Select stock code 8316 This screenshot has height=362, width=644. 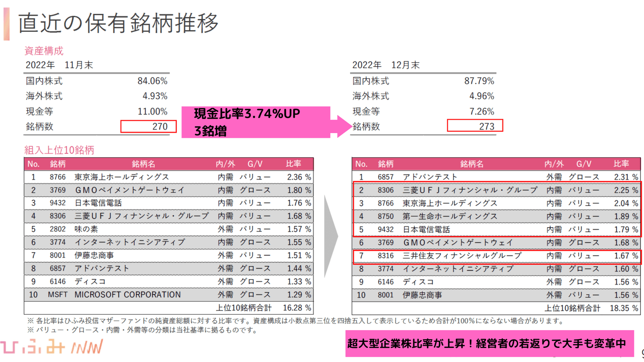pyautogui.click(x=386, y=256)
